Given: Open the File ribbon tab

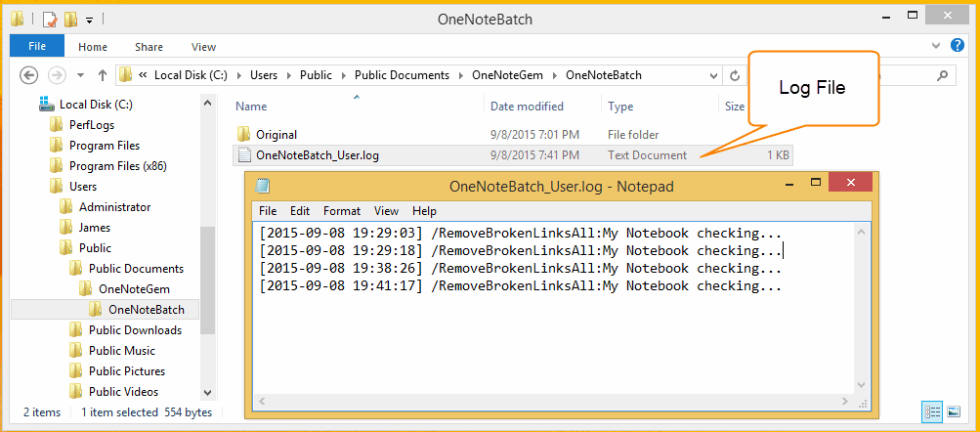Looking at the screenshot, I should point(37,46).
